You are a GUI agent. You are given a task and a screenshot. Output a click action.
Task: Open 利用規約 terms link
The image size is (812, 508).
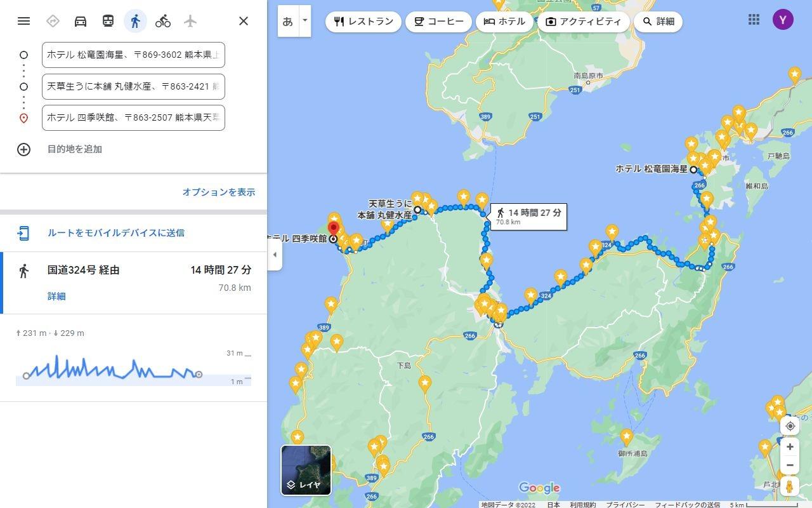pos(583,505)
